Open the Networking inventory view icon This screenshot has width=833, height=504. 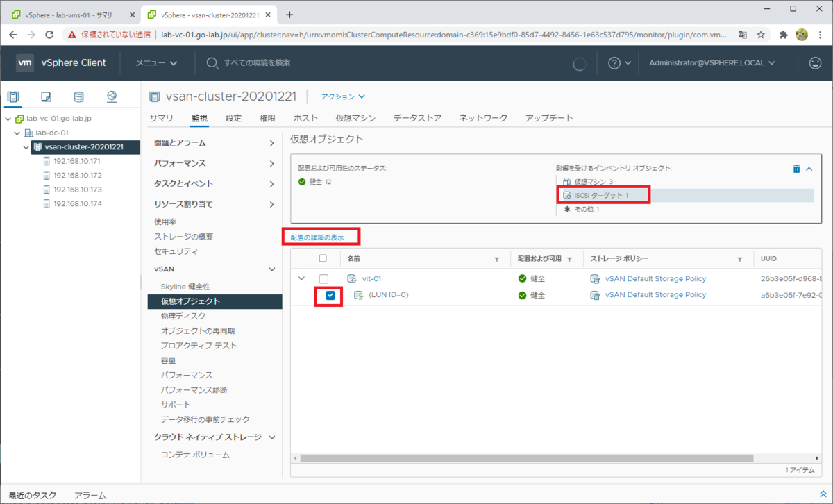[112, 96]
